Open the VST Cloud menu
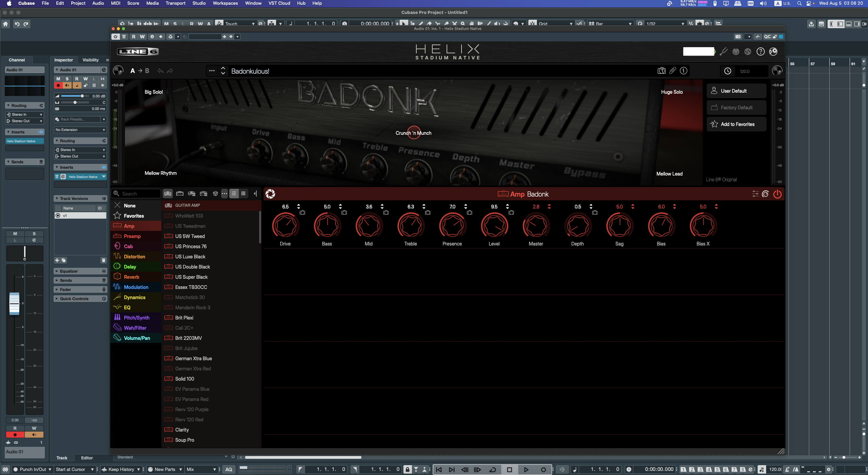Screen dimensions: 868x475 tap(279, 3)
